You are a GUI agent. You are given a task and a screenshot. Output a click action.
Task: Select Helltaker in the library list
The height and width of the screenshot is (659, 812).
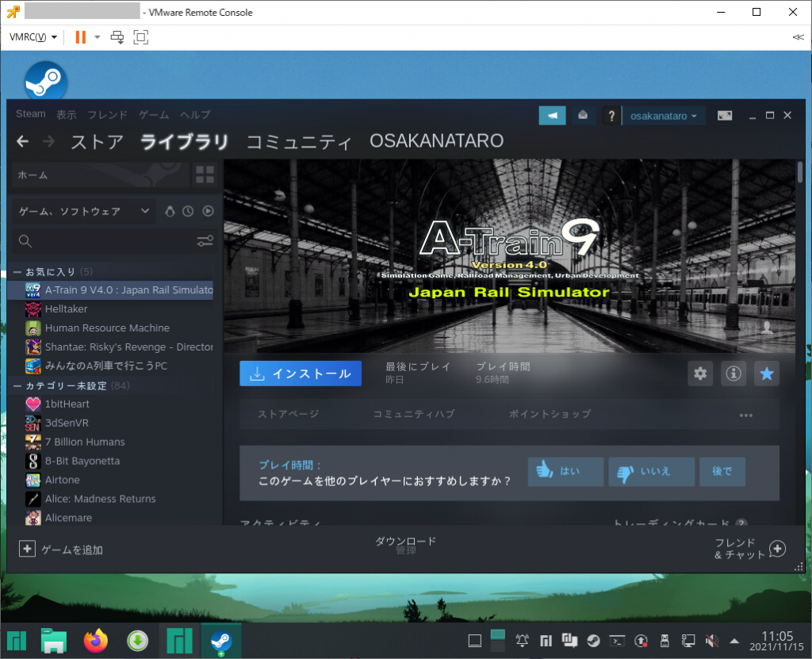pos(110,308)
